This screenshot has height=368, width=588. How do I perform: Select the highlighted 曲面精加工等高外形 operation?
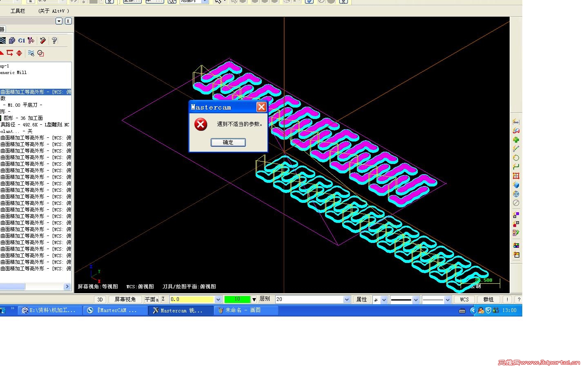click(x=36, y=92)
